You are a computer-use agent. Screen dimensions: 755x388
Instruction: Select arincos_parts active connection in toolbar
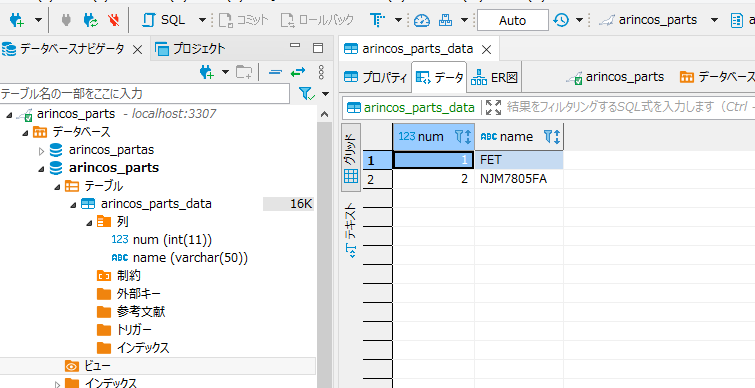[x=658, y=20]
